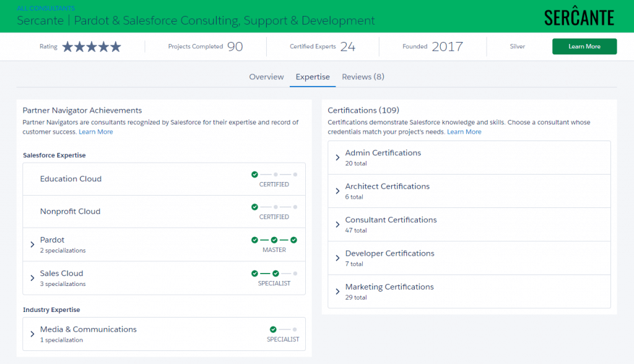This screenshot has width=634, height=364.
Task: Click the Sercante page title heading
Action: click(196, 20)
